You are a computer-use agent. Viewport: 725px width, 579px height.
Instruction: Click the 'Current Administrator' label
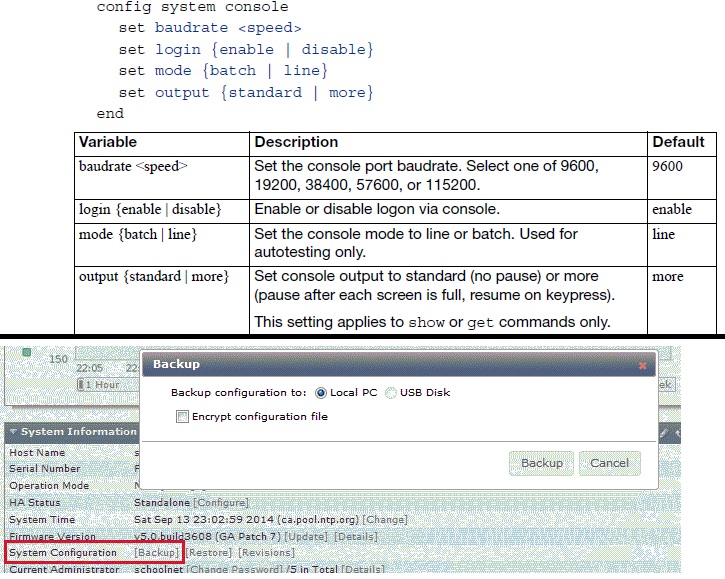64,569
